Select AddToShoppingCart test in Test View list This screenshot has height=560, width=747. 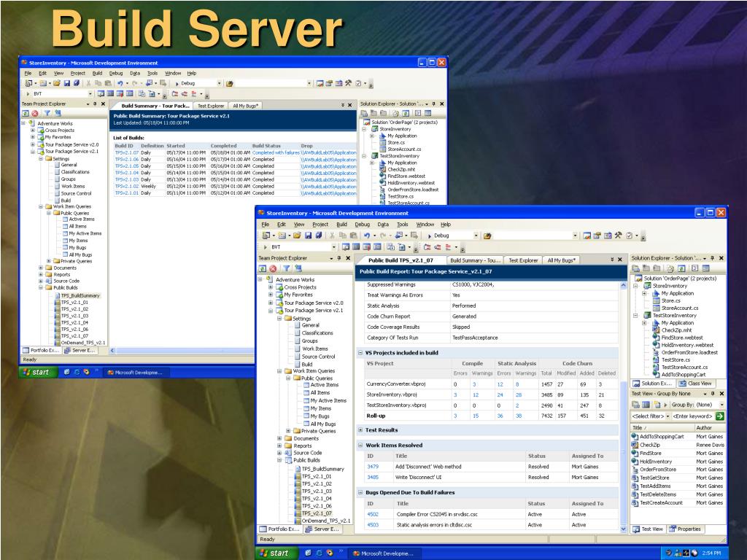coord(662,437)
